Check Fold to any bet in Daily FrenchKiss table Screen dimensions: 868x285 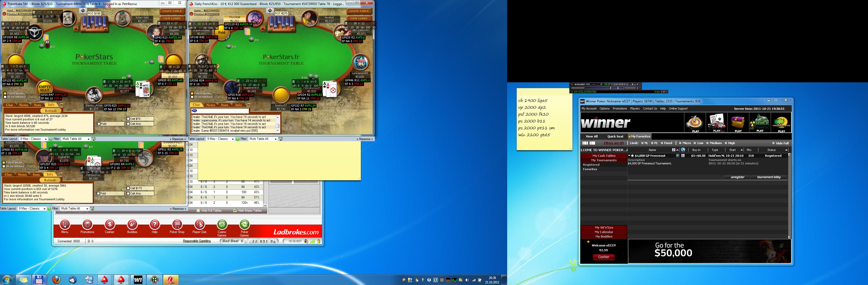pos(192,93)
